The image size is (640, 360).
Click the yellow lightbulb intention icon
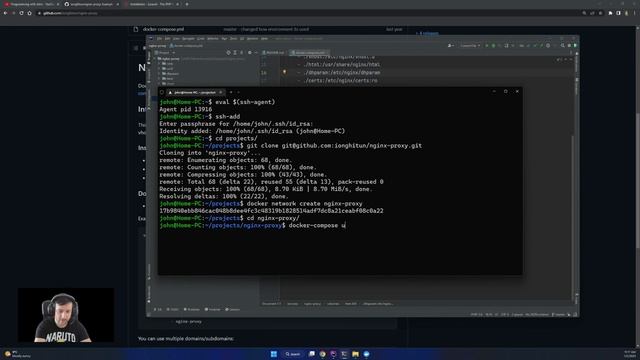[284, 72]
